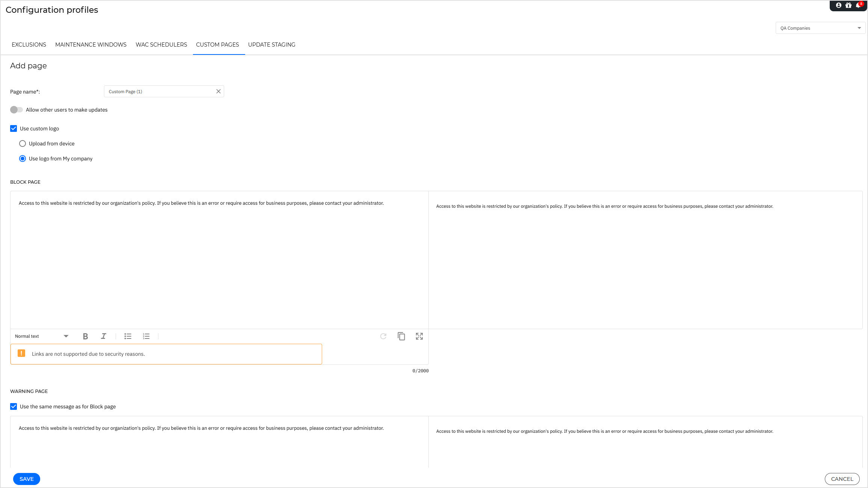The width and height of the screenshot is (868, 488).
Task: Open the user account icon in top bar
Action: click(x=839, y=5)
